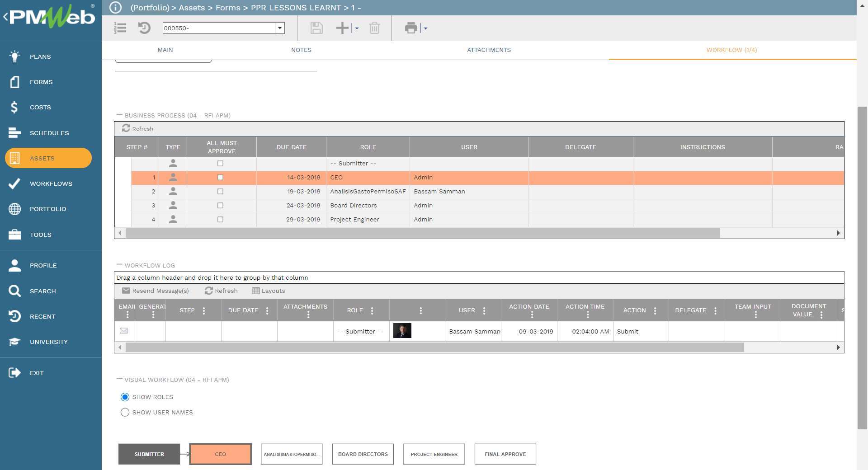Switch to the Attachments tab

point(489,50)
